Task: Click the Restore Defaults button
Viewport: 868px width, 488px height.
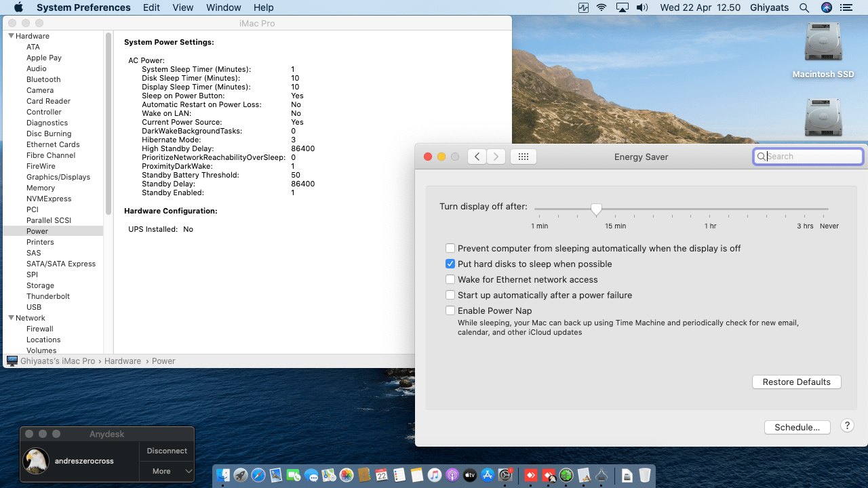Action: tap(796, 382)
